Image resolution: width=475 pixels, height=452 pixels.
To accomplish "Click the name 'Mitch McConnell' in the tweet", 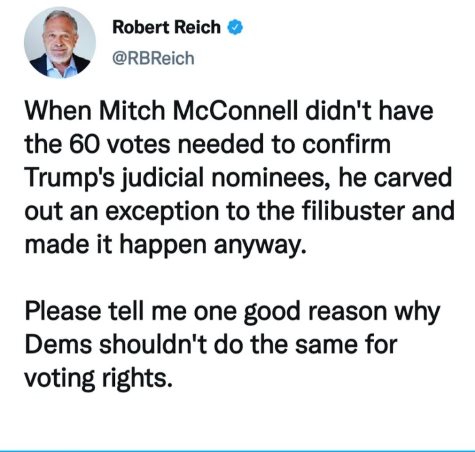I will [198, 111].
